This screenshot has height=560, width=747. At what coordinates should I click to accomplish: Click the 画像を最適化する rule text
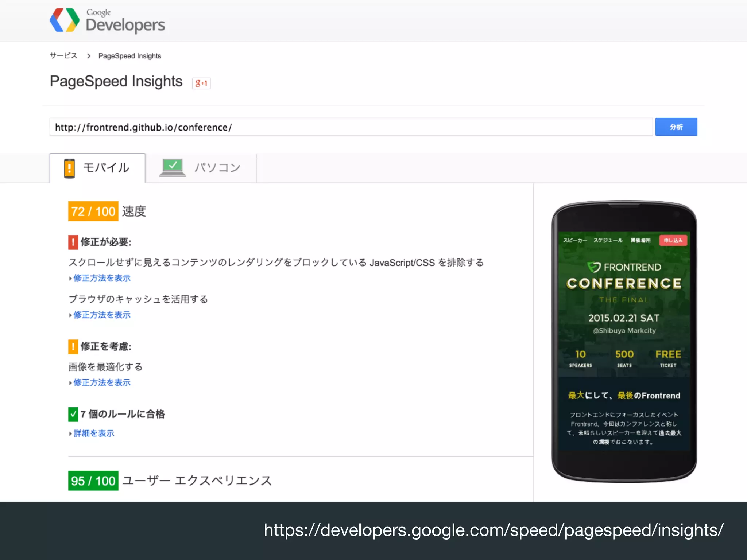[x=105, y=367]
